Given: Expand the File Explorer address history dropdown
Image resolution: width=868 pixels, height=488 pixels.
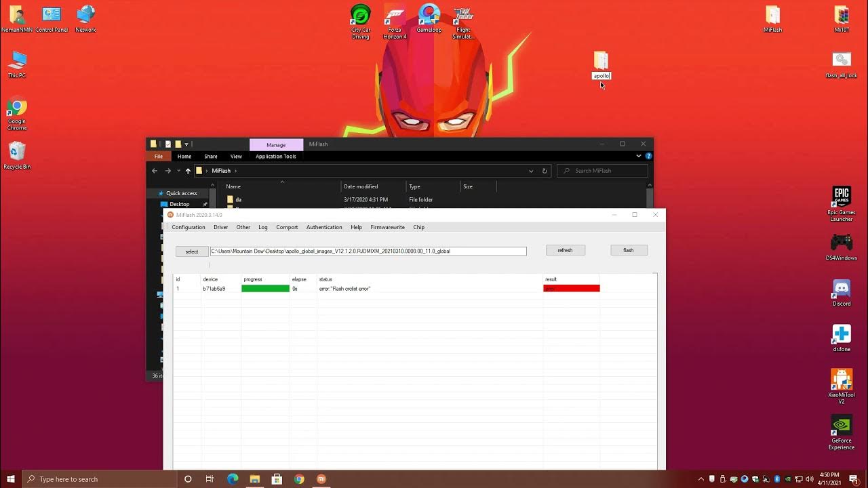Looking at the screenshot, I should pos(531,171).
